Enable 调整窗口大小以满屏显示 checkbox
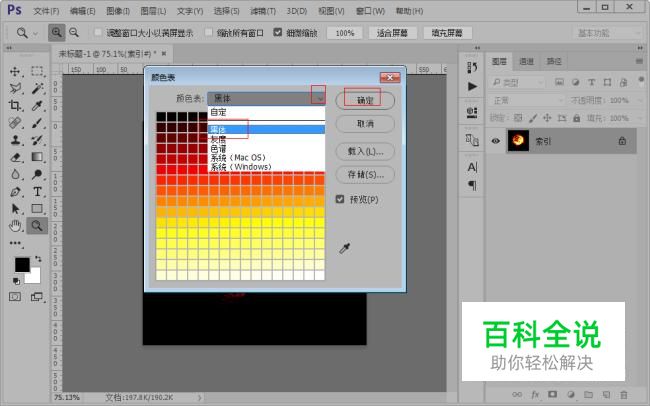 pyautogui.click(x=98, y=32)
